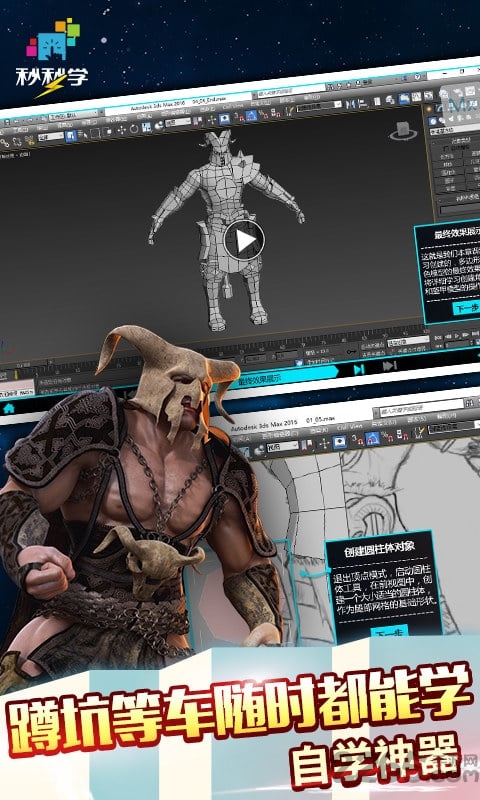This screenshot has height=800, width=480.
Task: Click the Key Mode toggle key icon
Action: [350, 352]
